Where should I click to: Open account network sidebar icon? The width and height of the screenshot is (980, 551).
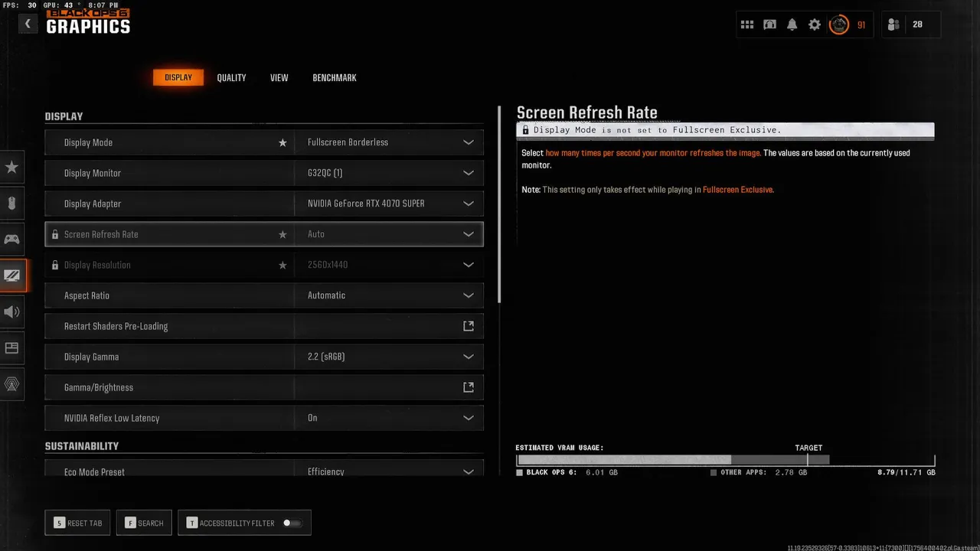pyautogui.click(x=11, y=384)
